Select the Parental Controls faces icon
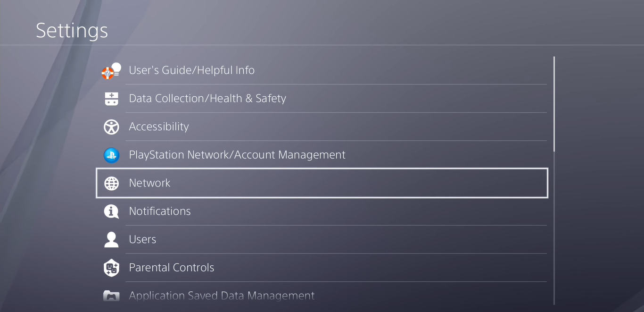 point(111,268)
